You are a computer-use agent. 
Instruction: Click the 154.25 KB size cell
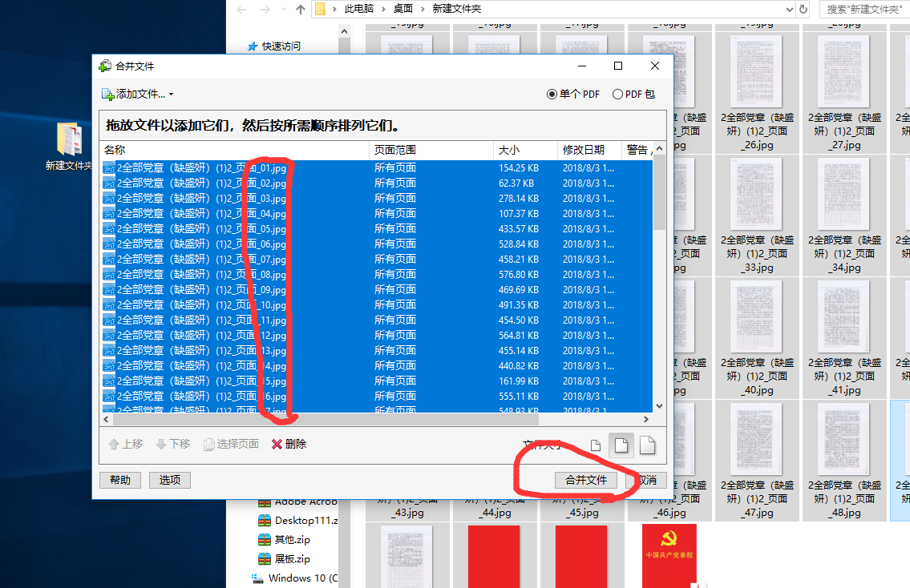[x=519, y=168]
